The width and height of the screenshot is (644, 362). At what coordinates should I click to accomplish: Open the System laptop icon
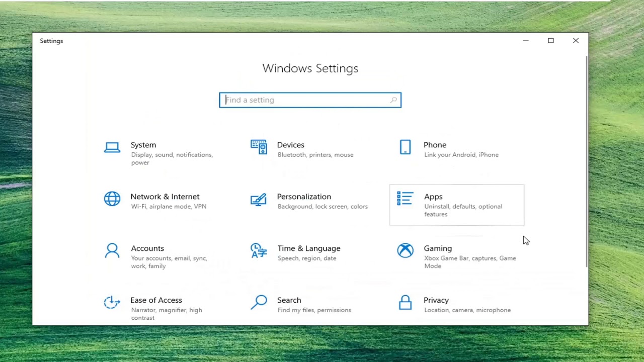[112, 147]
